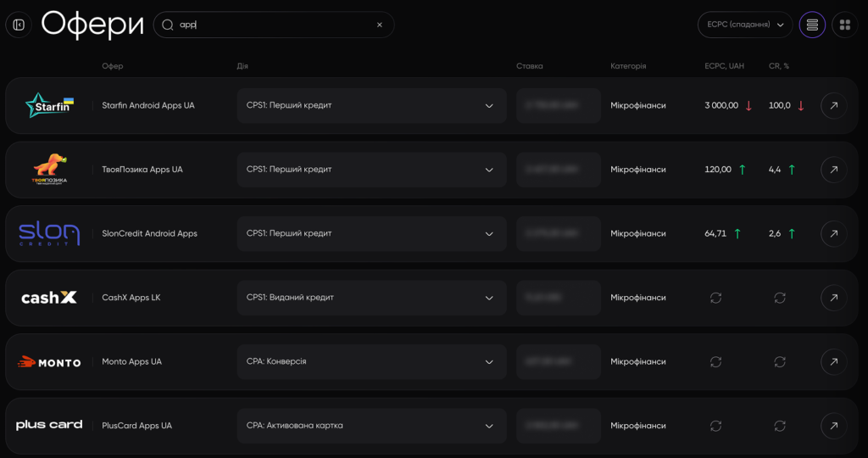Viewport: 868px width, 458px height.
Task: Open CashX Apps LK arrow link
Action: click(834, 298)
